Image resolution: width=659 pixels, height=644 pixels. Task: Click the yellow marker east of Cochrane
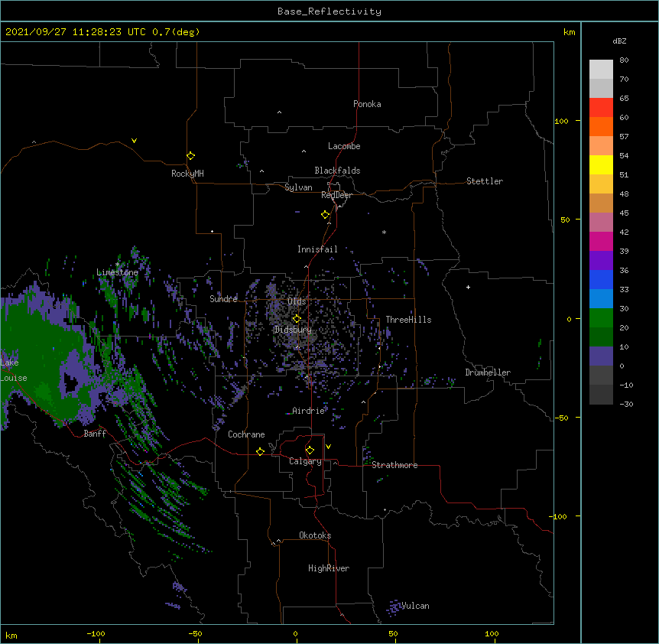(260, 451)
